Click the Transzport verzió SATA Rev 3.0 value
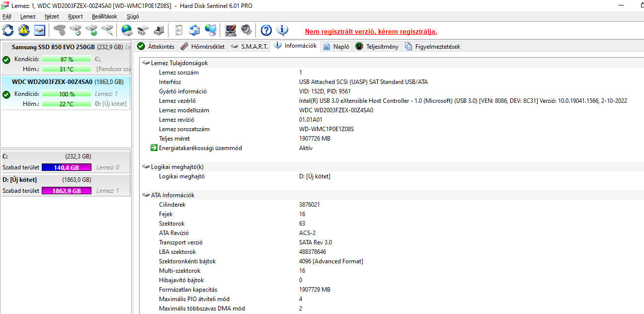Image resolution: width=644 pixels, height=314 pixels. point(316,242)
